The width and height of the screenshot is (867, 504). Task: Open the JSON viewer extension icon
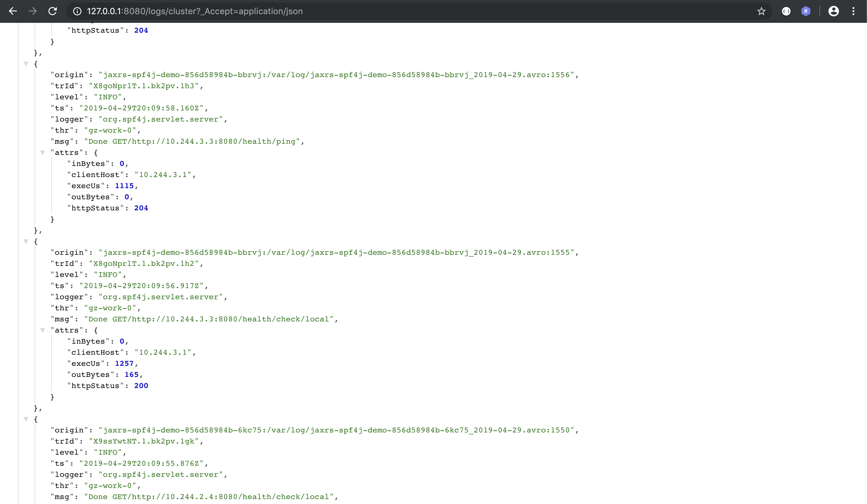(x=786, y=11)
